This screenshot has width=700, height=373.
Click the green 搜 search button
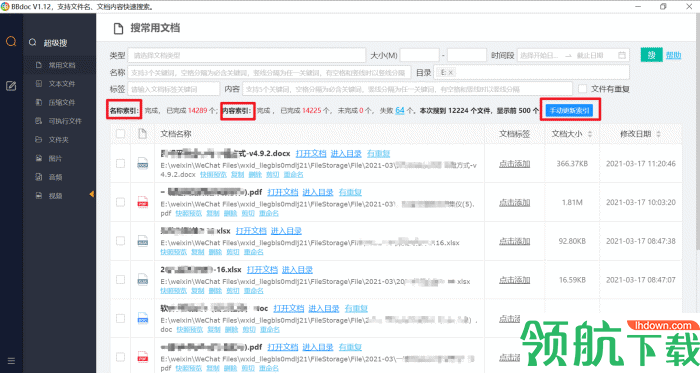tap(651, 55)
